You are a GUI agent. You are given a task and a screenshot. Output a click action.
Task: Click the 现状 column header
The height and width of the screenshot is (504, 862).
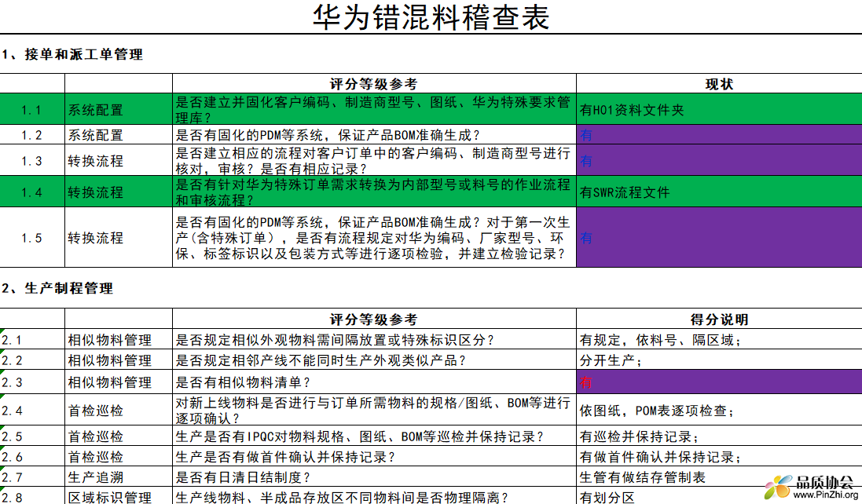pyautogui.click(x=719, y=84)
